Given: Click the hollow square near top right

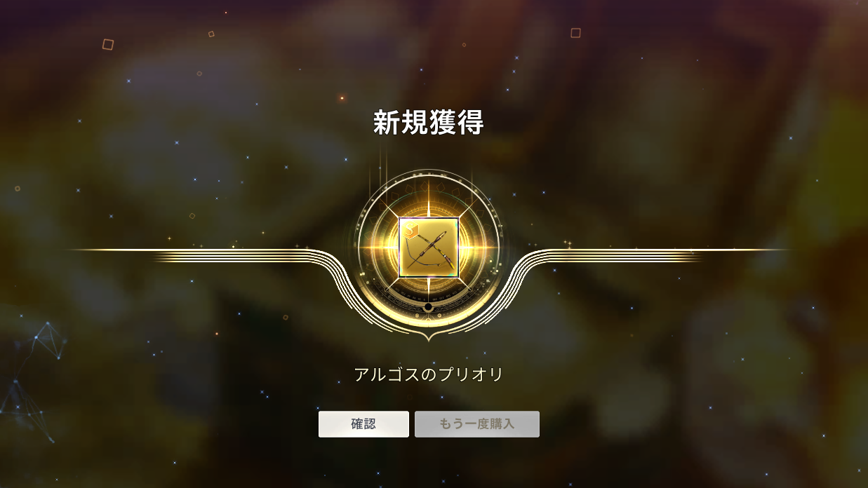Looking at the screenshot, I should coord(575,33).
